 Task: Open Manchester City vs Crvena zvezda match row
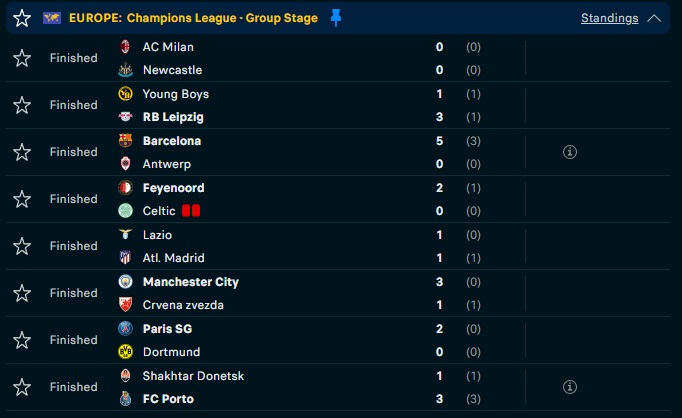(338, 293)
